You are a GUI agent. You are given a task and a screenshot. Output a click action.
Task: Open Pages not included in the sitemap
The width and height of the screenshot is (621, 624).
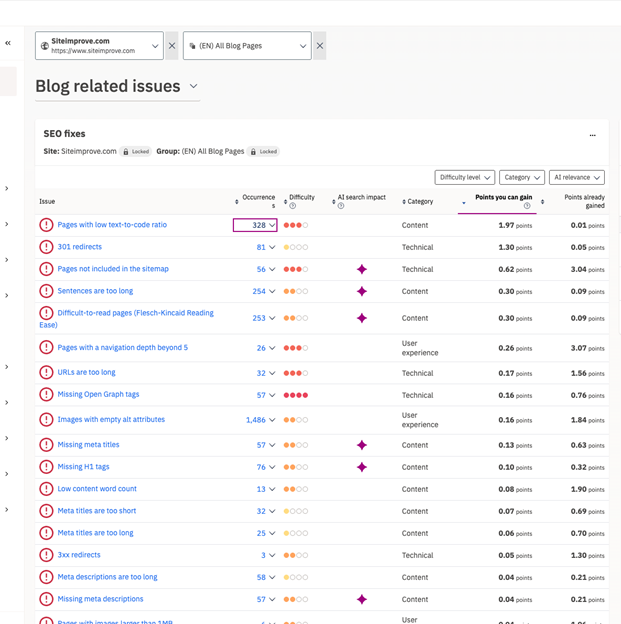(113, 269)
